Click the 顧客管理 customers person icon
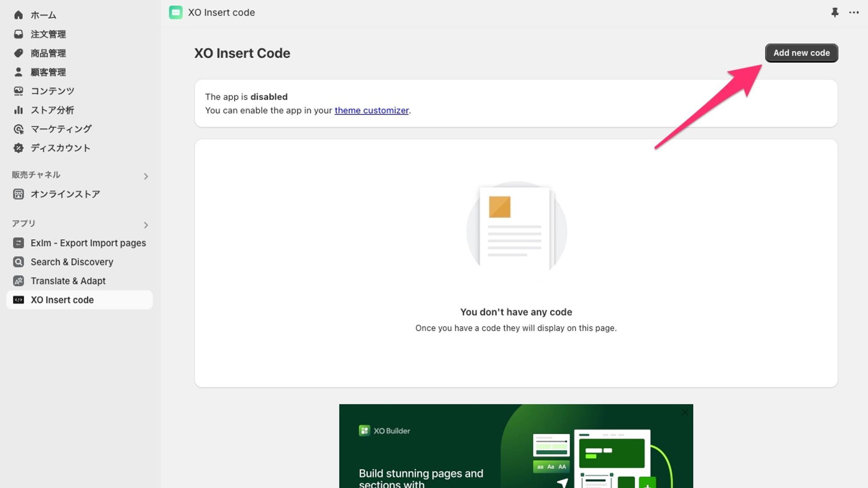868x488 pixels. pyautogui.click(x=18, y=72)
